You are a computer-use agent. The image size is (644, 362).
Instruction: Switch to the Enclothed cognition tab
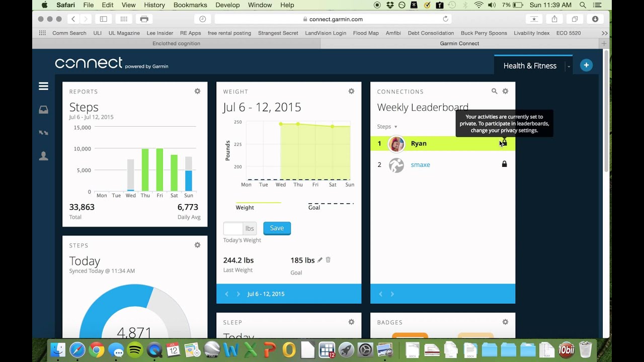176,44
